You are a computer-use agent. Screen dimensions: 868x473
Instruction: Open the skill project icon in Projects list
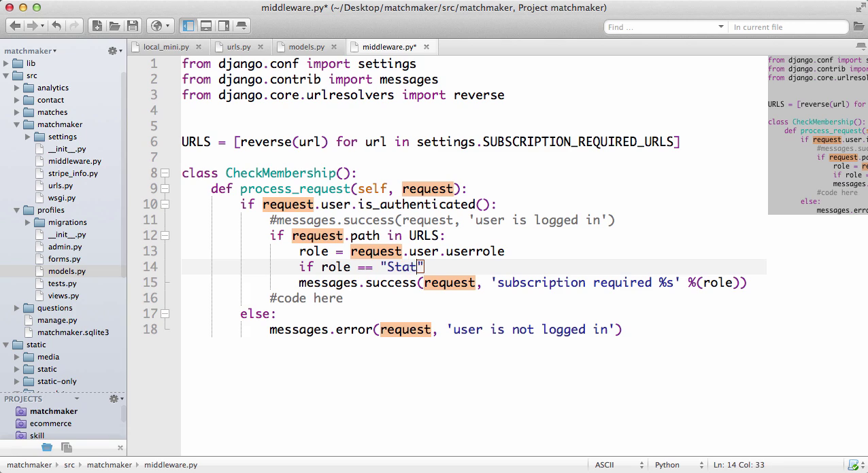tap(21, 436)
